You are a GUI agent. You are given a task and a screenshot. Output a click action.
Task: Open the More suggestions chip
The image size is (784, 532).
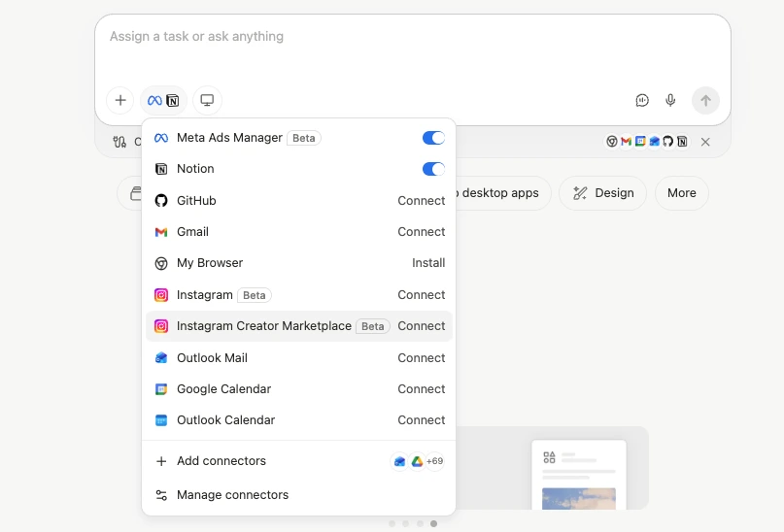681,193
